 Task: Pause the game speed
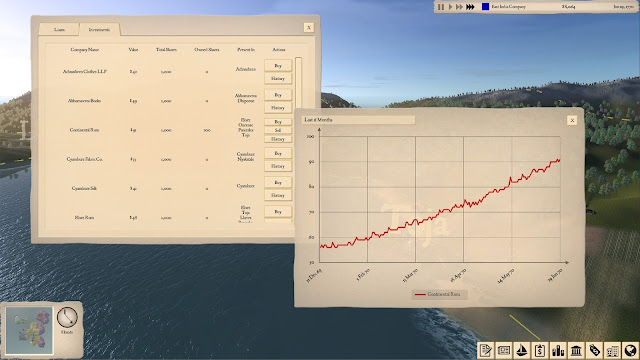[x=441, y=7]
